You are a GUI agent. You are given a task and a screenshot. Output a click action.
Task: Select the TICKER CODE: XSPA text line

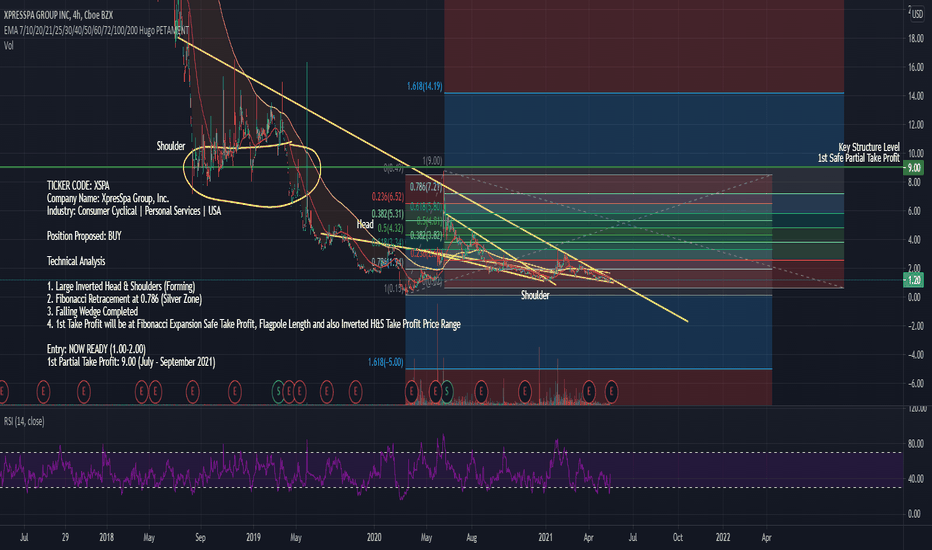[x=78, y=186]
